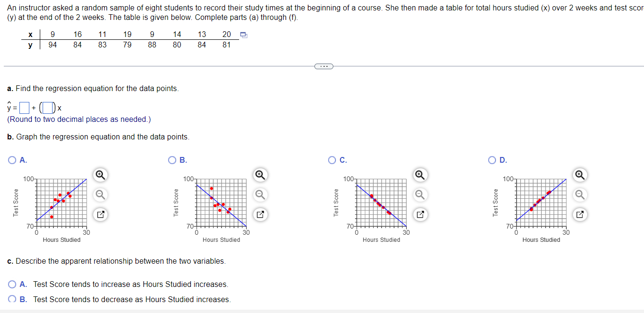Click the zoom-in magnifier icon above graph C
This screenshot has height=313, width=644.
click(x=420, y=175)
